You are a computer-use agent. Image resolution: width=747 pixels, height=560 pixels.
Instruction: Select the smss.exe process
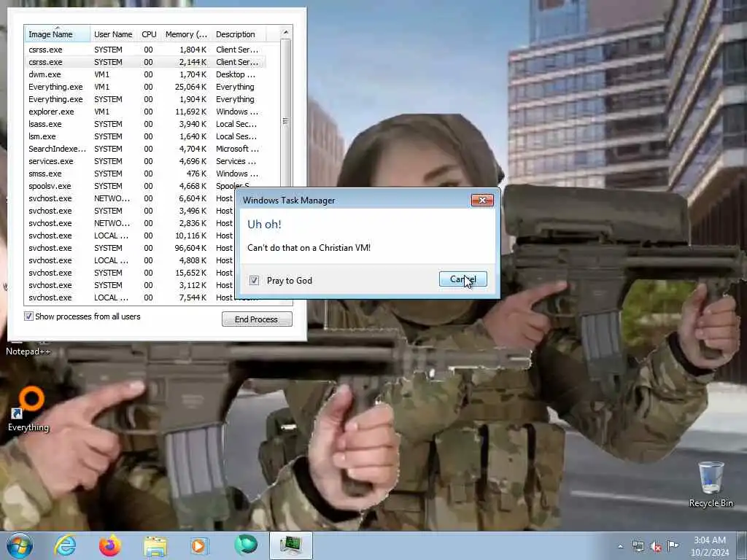145,174
